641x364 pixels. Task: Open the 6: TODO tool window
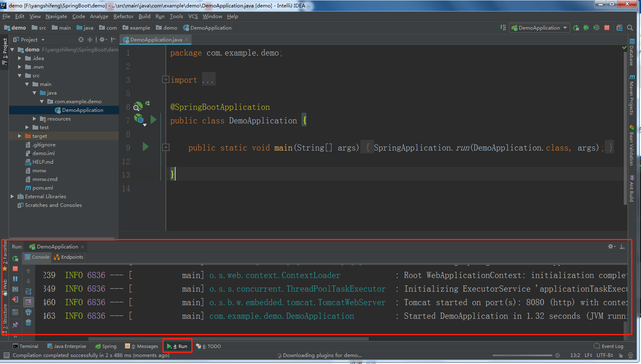click(x=208, y=346)
